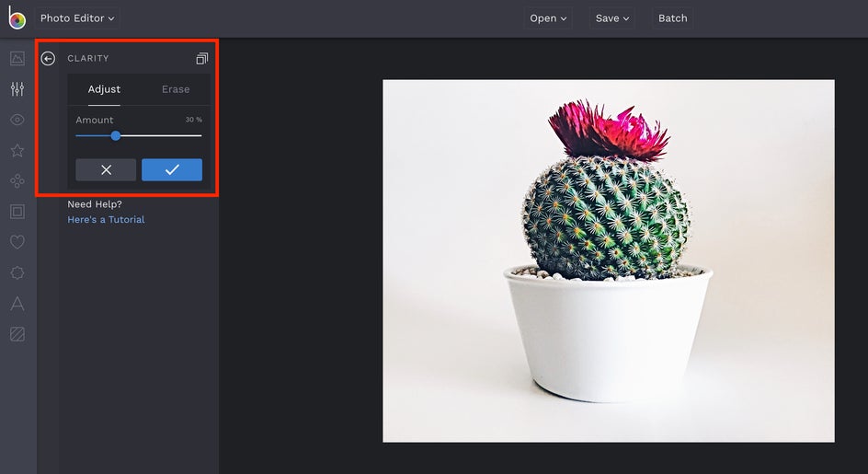Image resolution: width=868 pixels, height=474 pixels.
Task: Open the Overlays badge icon
Action: coord(17,272)
